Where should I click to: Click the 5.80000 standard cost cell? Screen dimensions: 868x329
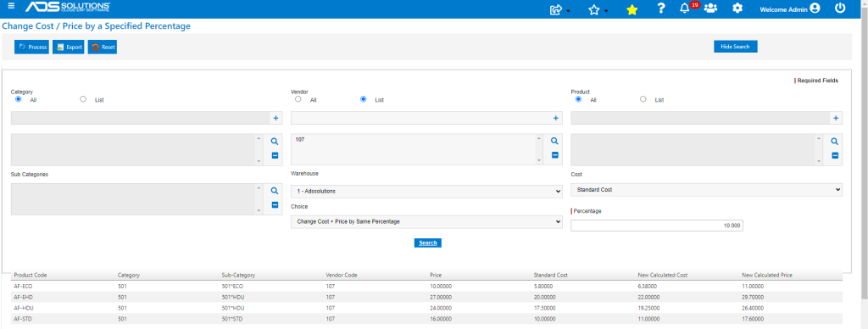pos(543,287)
